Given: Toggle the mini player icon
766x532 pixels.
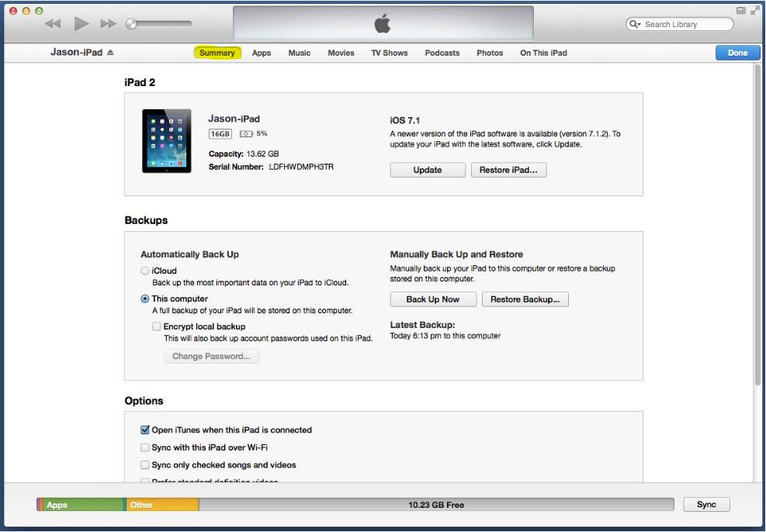Looking at the screenshot, I should [740, 11].
